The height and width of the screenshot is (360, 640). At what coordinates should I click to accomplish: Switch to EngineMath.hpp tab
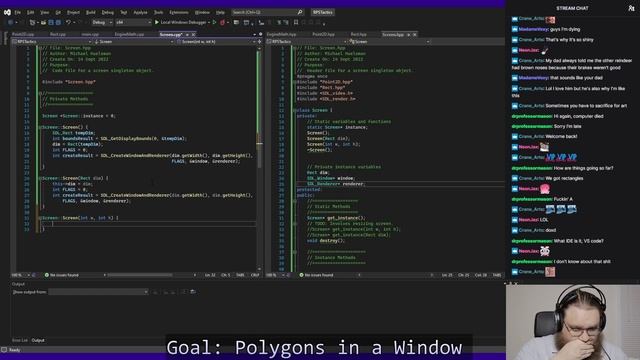(281, 35)
